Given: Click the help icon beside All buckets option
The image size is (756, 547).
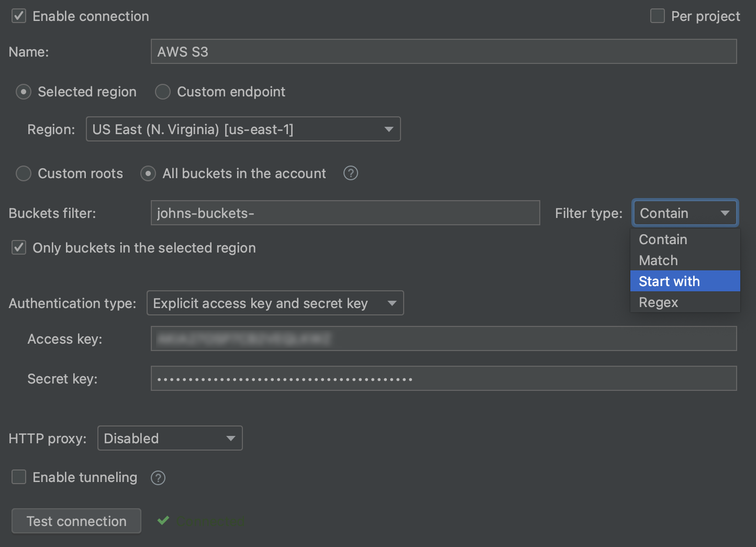Looking at the screenshot, I should click(x=350, y=173).
